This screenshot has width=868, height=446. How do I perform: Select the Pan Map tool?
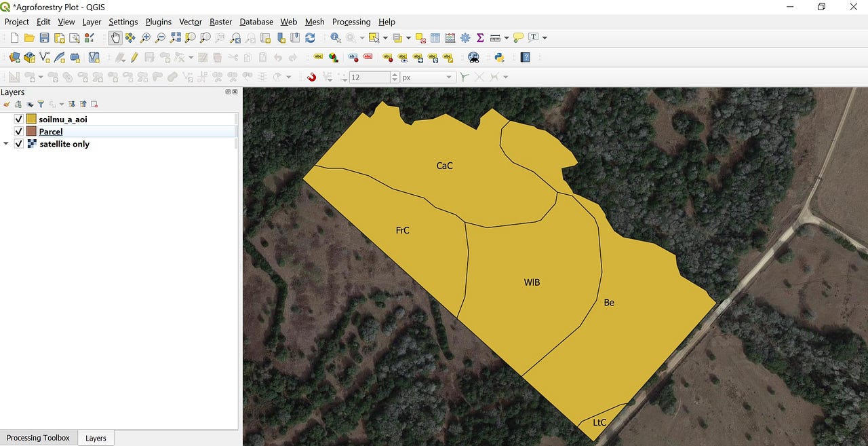pyautogui.click(x=115, y=37)
